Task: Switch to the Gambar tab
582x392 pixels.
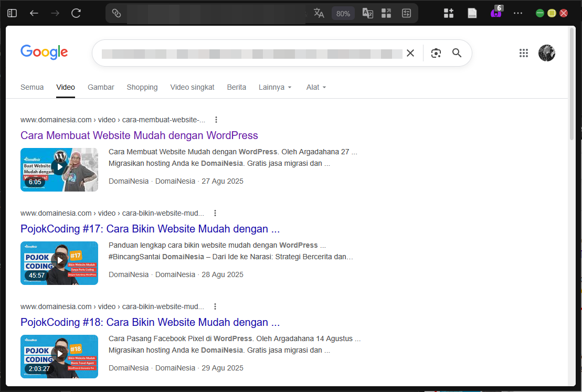Action: pos(101,87)
